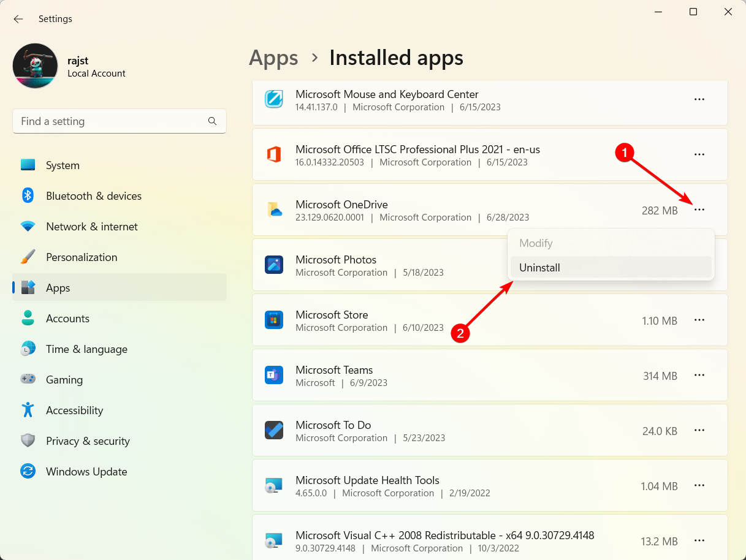The width and height of the screenshot is (746, 560).
Task: Click the Mouse and Keyboard Center icon
Action: click(x=274, y=99)
